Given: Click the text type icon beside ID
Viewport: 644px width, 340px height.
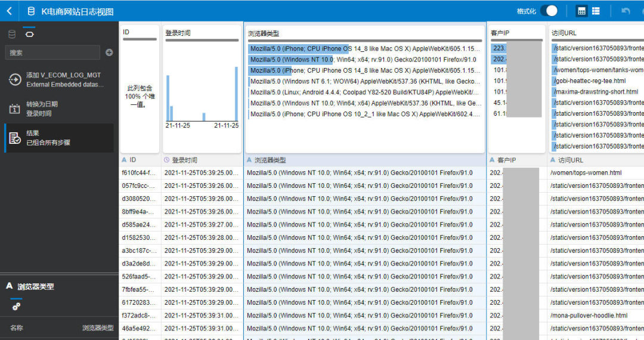Looking at the screenshot, I should pos(124,160).
